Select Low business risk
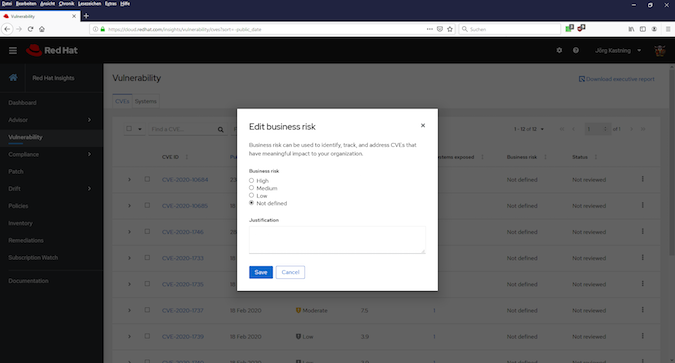The height and width of the screenshot is (363, 675). (251, 195)
